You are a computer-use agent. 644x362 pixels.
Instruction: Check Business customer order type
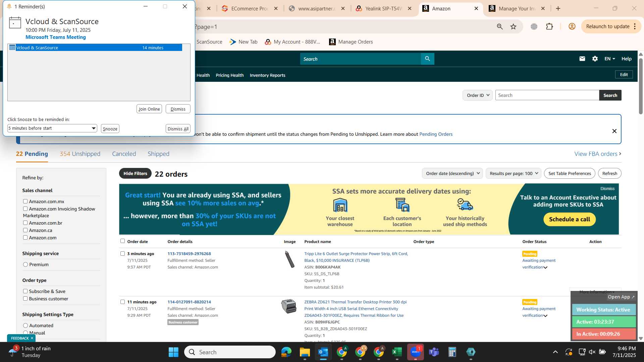pos(25,299)
